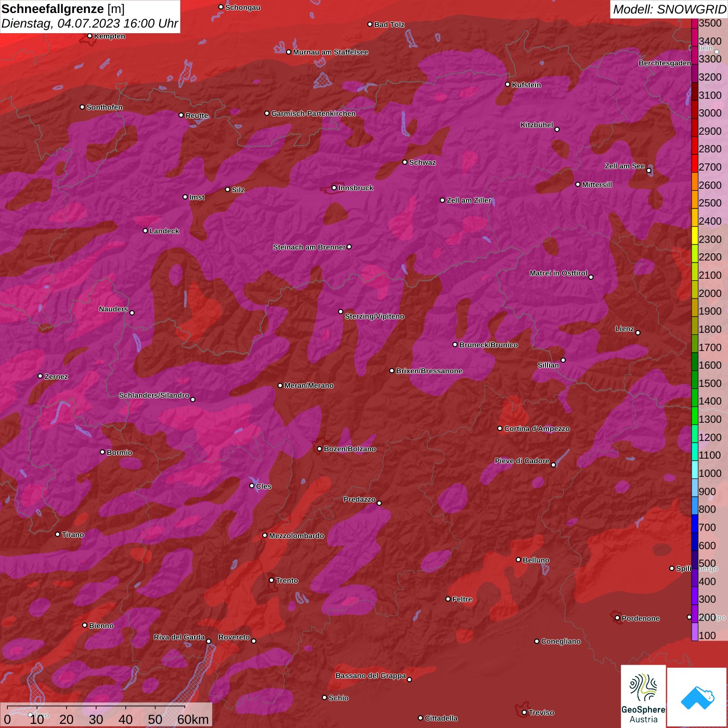
Task: Click the Sterzing/Vipiteno label
Action: pos(374,316)
